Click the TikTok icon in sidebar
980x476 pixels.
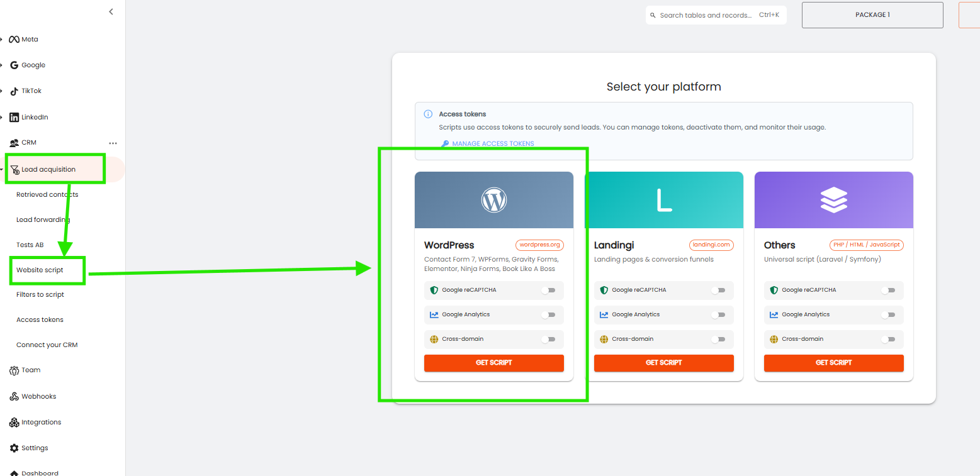(x=14, y=91)
